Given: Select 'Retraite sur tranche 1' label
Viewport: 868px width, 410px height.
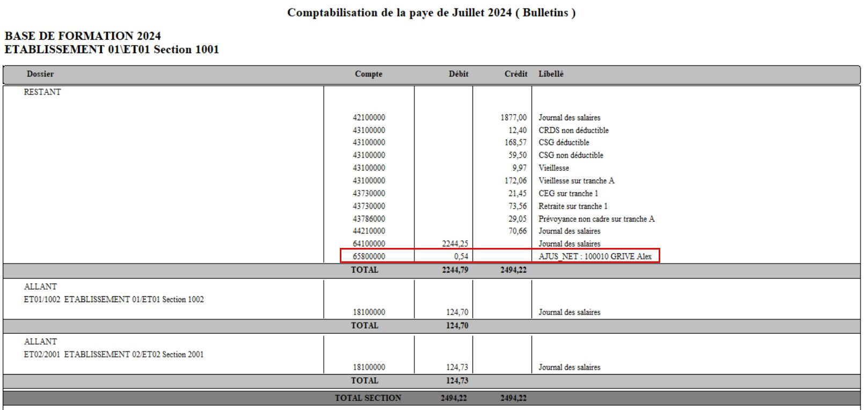Looking at the screenshot, I should point(573,206).
